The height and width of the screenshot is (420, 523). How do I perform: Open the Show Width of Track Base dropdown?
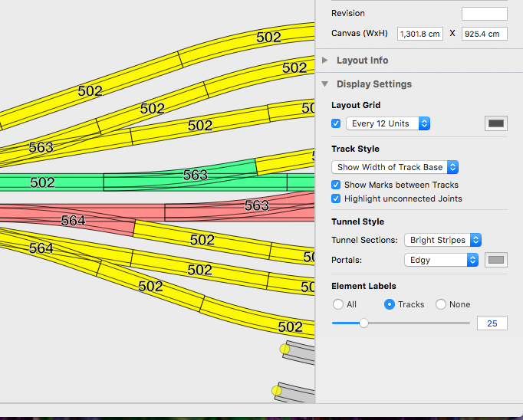pyautogui.click(x=395, y=167)
